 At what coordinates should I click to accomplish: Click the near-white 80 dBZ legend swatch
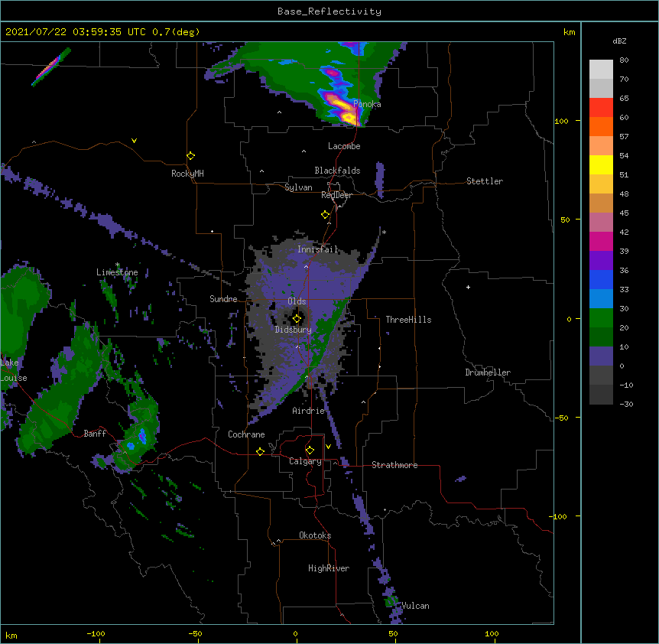pyautogui.click(x=601, y=69)
